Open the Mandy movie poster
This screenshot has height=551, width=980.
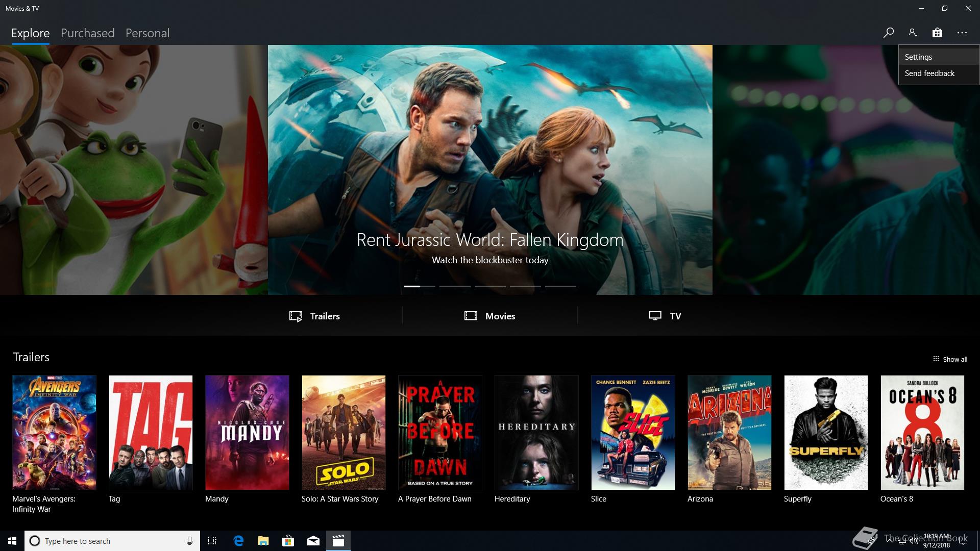pos(247,433)
